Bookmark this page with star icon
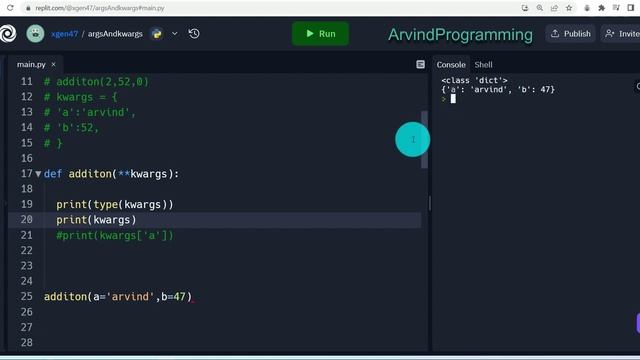This screenshot has width=640, height=360. point(569,8)
